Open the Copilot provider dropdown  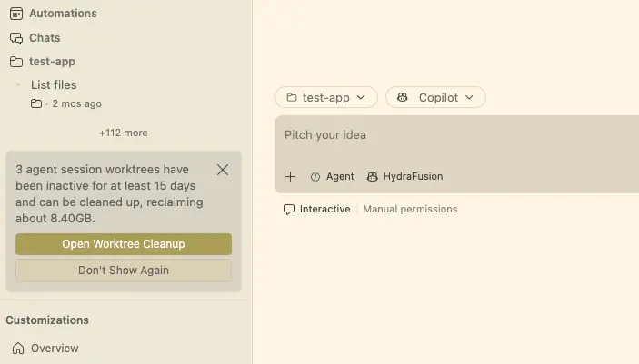pyautogui.click(x=435, y=97)
